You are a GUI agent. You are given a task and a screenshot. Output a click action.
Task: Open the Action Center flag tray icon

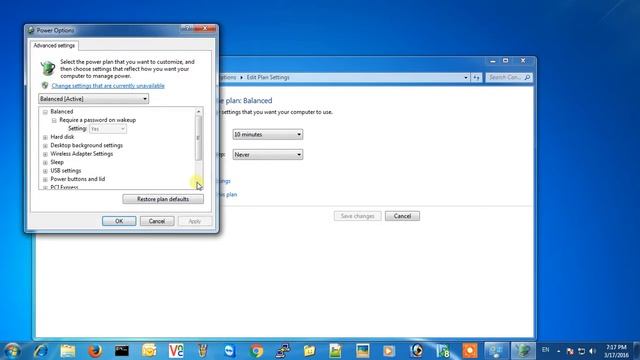pos(570,351)
